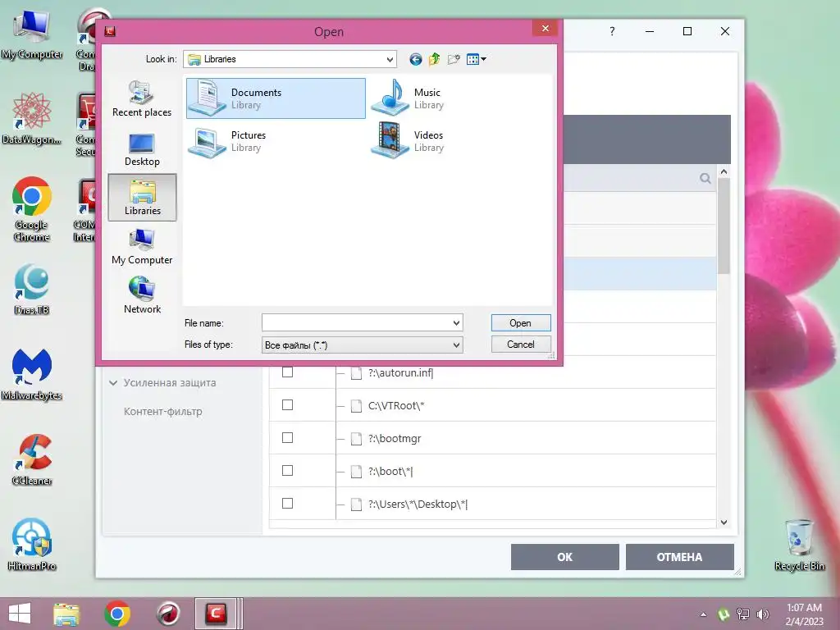Click ОТМЕНА in the settings window
840x630 pixels.
[x=679, y=557]
